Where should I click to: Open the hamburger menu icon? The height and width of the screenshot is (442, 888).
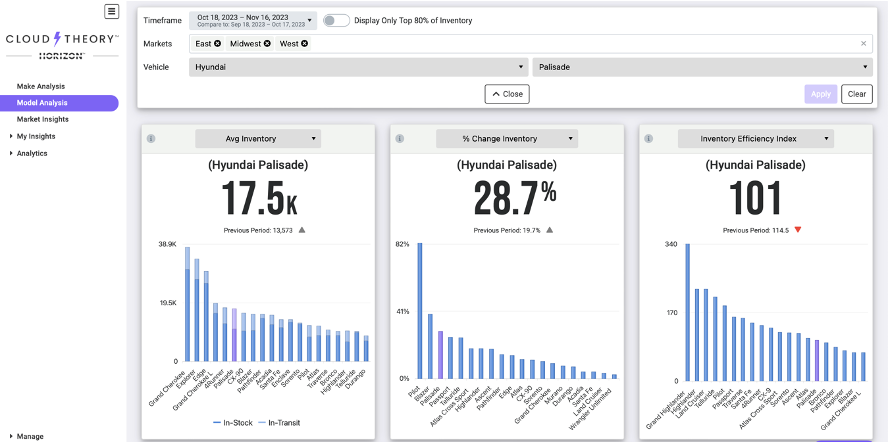pyautogui.click(x=112, y=11)
